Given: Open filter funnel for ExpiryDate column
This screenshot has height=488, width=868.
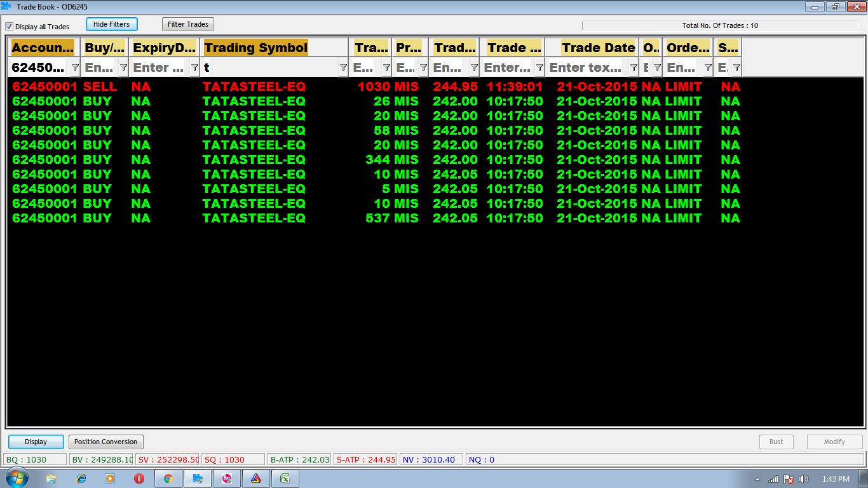Looking at the screenshot, I should point(194,67).
